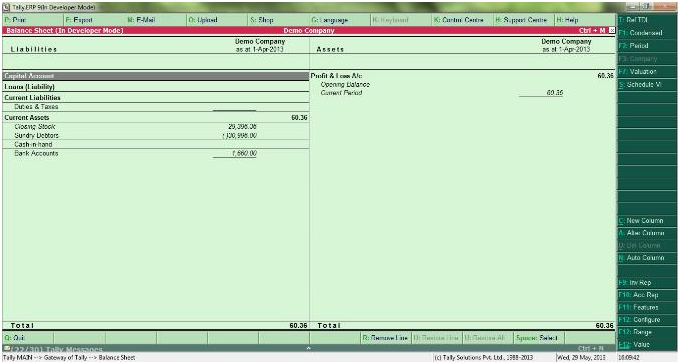The image size is (680, 364).
Task: Click the Alter Column button
Action: coord(647,233)
